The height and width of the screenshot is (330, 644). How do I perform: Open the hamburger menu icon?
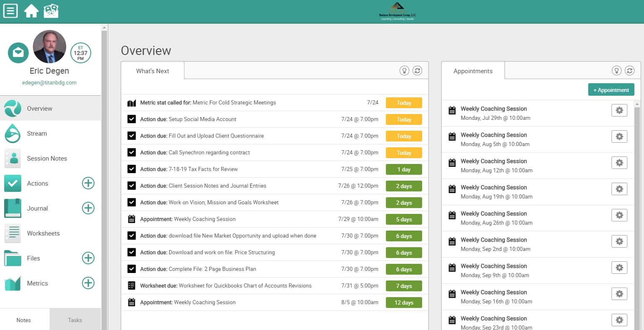(x=10, y=11)
